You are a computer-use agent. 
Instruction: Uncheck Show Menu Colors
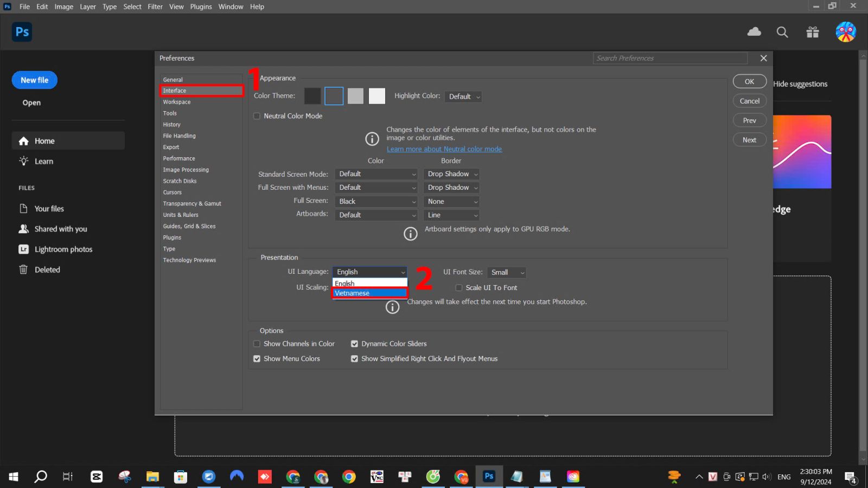pyautogui.click(x=257, y=359)
